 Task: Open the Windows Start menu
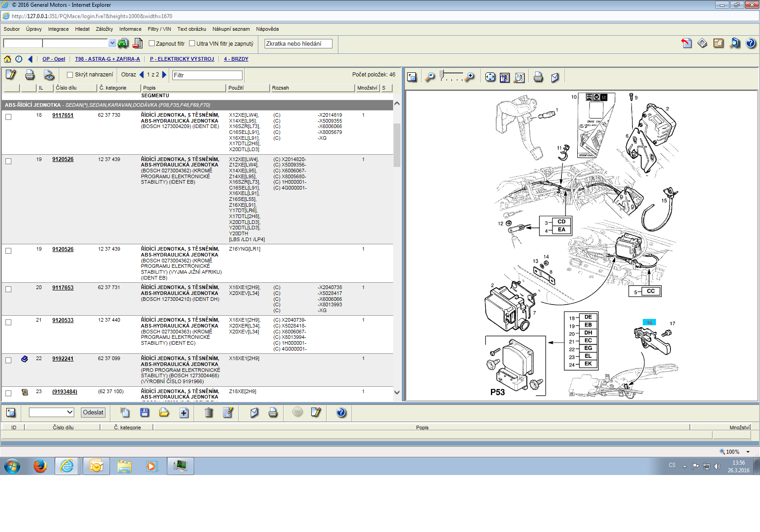pos(12,465)
